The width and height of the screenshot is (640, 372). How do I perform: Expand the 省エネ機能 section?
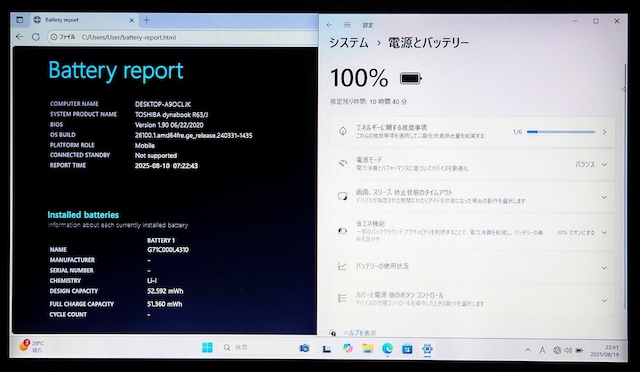473,231
